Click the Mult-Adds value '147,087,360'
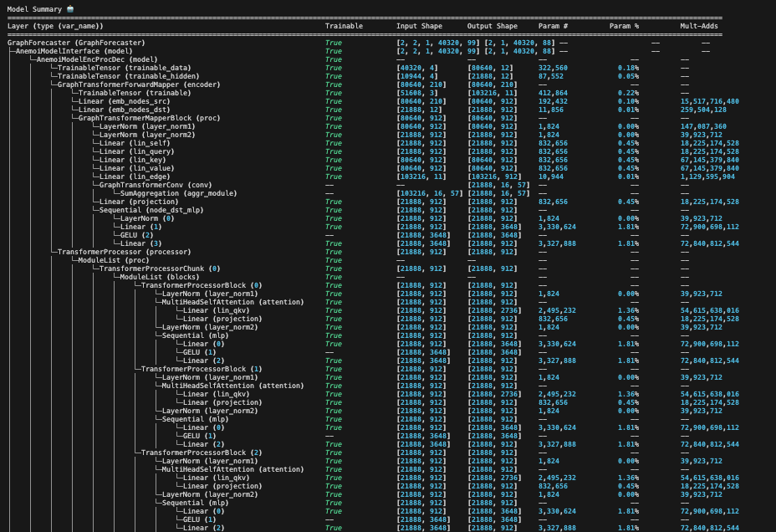Screen dimensions: 776x532 (703, 127)
